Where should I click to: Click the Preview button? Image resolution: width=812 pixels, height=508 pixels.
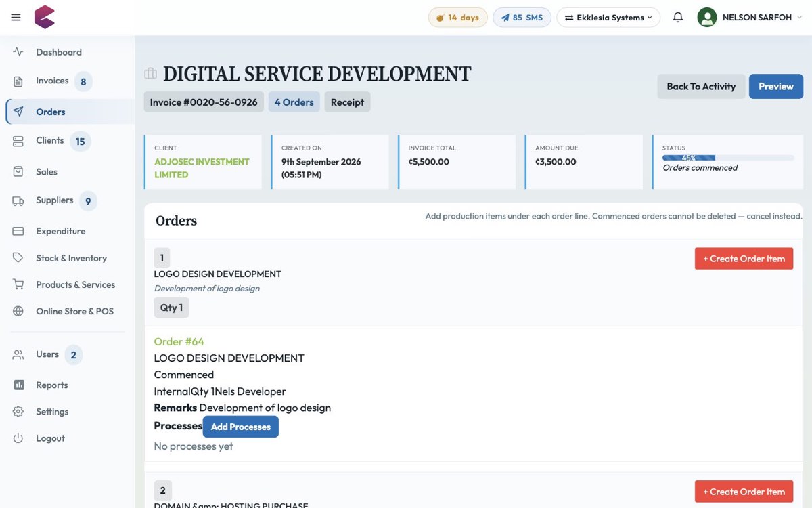click(x=776, y=87)
